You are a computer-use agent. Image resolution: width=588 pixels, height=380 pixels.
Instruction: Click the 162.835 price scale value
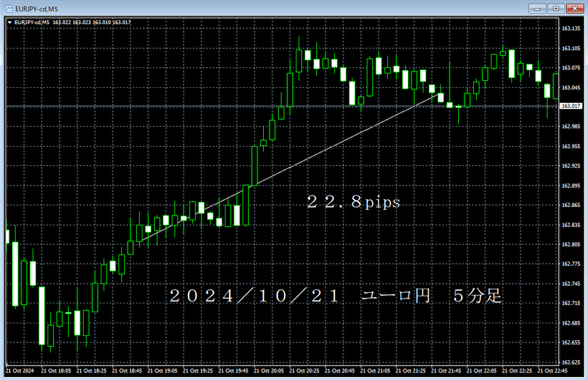pyautogui.click(x=571, y=225)
